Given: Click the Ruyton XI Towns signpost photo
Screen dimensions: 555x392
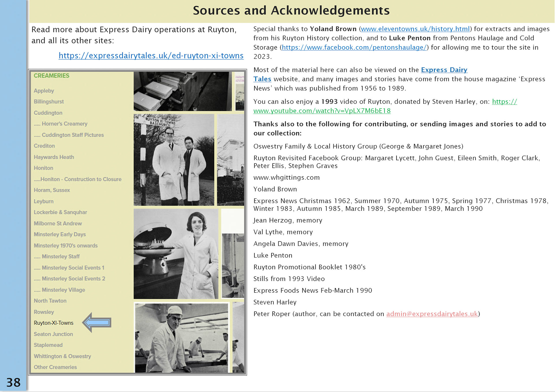Looking at the screenshot, I should pos(174,160).
